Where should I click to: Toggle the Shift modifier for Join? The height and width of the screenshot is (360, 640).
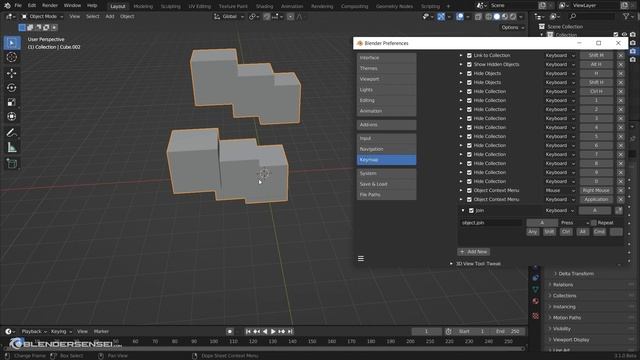click(549, 232)
